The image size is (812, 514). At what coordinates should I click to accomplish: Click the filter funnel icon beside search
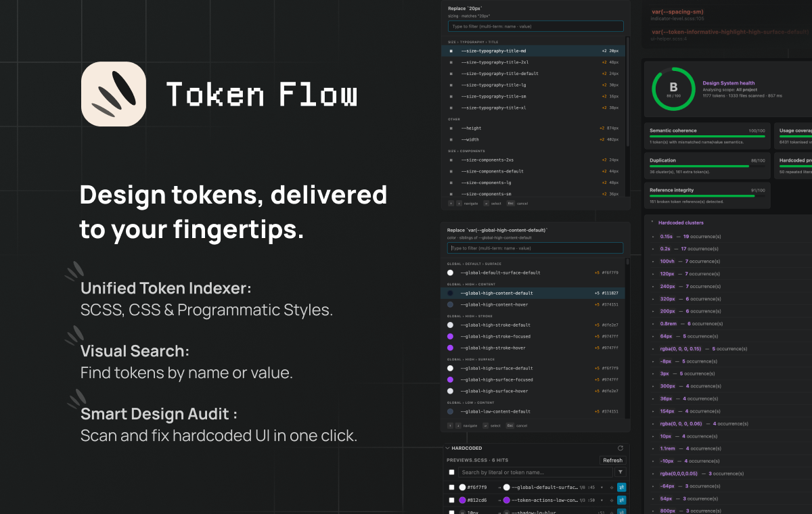[621, 472]
